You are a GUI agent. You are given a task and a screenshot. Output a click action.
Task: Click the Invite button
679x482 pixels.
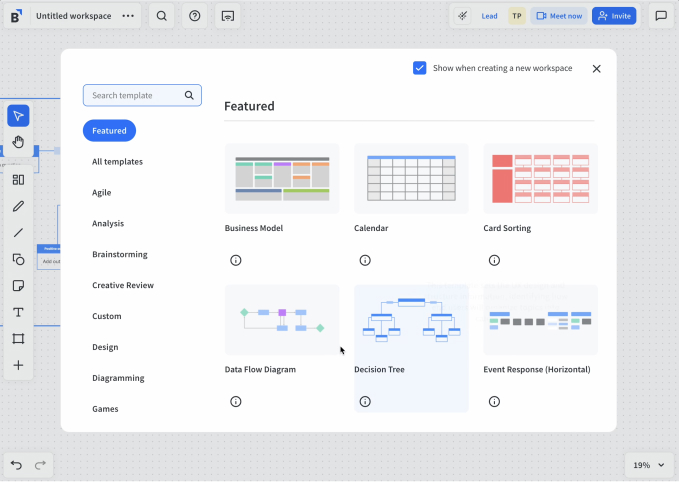tap(614, 16)
